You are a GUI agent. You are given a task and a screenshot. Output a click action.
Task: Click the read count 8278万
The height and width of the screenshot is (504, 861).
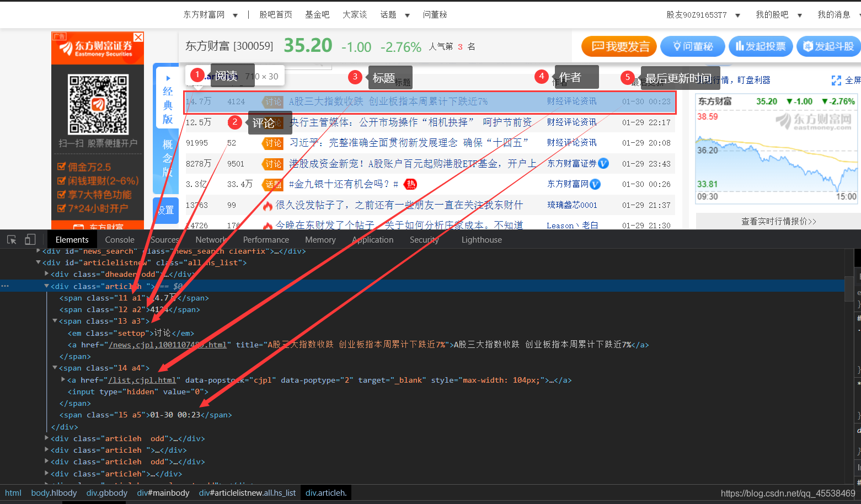coord(199,164)
